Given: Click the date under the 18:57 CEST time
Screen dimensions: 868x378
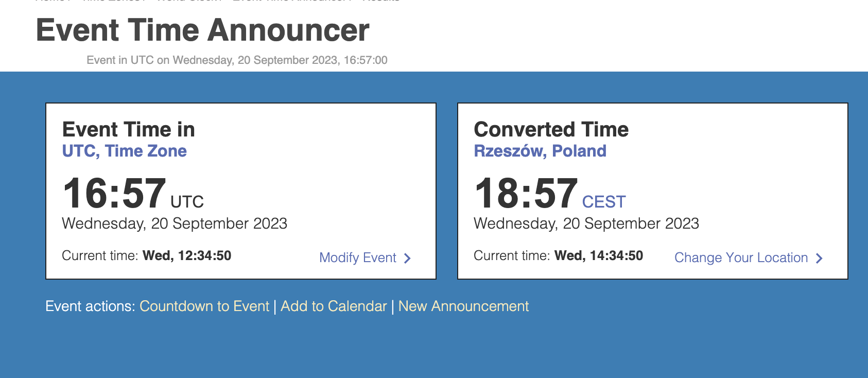Looking at the screenshot, I should [586, 224].
